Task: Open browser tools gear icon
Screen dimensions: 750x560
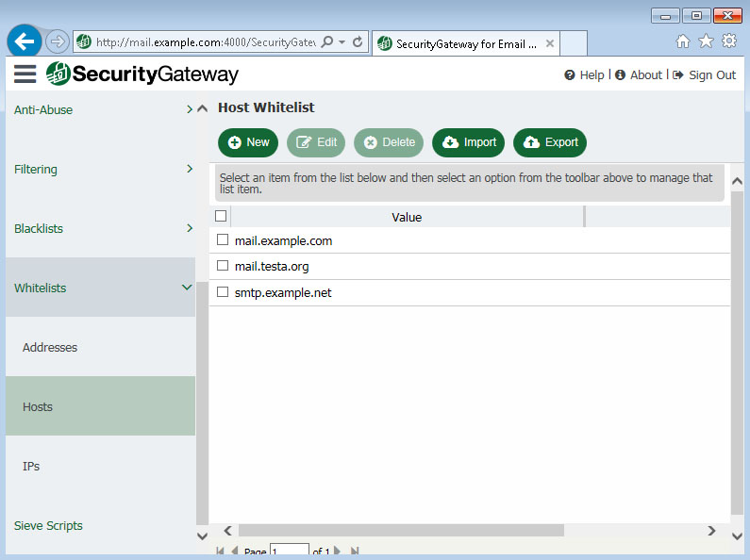Action: click(x=729, y=41)
